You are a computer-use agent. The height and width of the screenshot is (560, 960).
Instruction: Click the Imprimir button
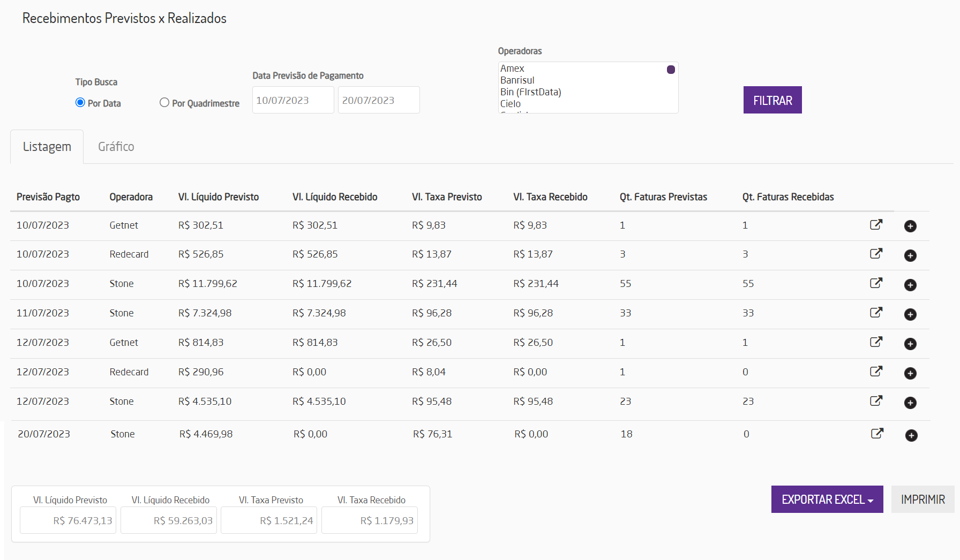tap(922, 500)
